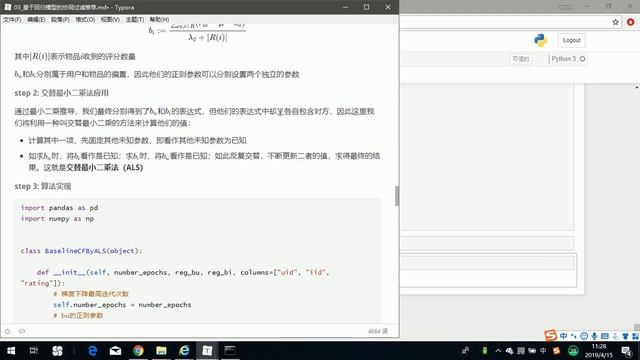Click the Sogou voice input microphone

click(594, 336)
